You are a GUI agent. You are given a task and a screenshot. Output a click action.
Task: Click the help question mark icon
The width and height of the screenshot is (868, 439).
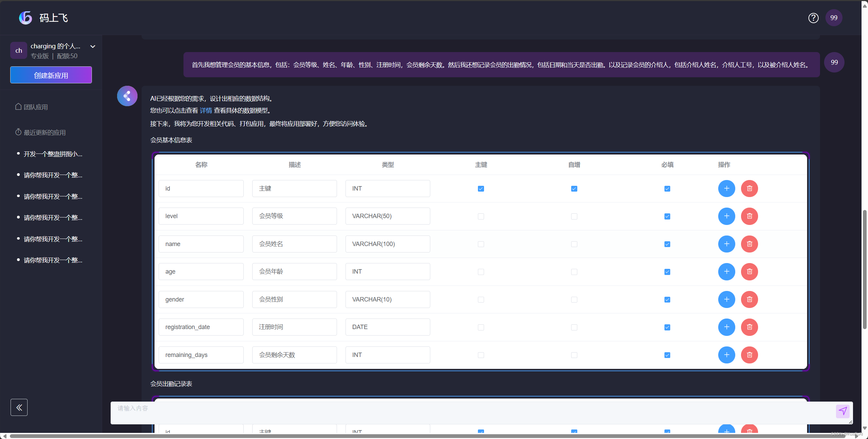pos(813,18)
